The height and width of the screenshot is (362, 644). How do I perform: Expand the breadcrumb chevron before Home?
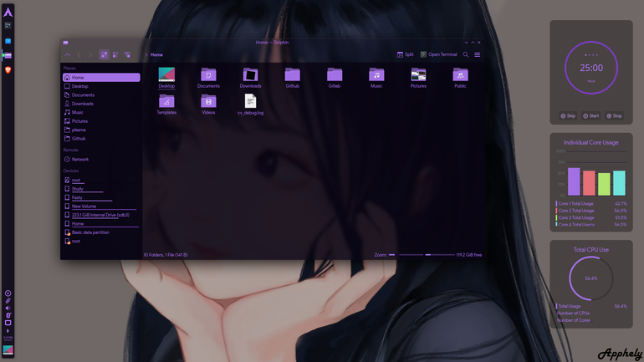click(146, 54)
